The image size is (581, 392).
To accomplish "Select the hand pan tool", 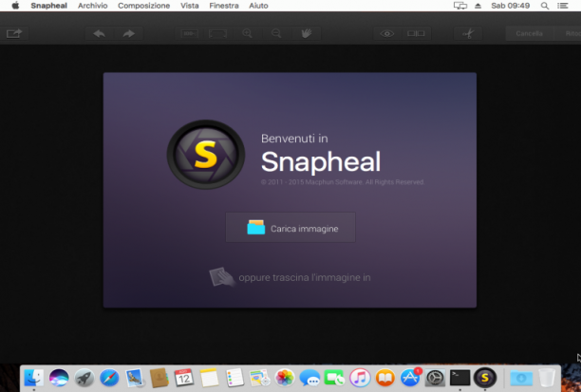I will [306, 34].
